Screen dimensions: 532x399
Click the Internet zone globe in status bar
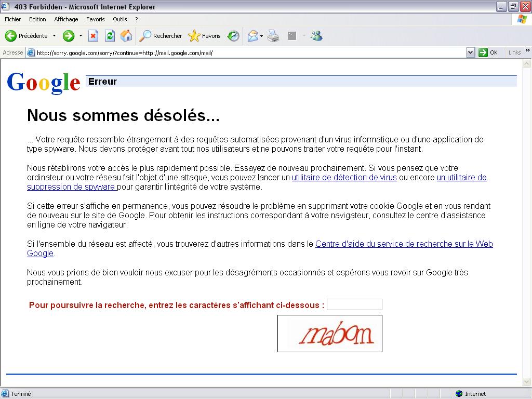tap(459, 394)
